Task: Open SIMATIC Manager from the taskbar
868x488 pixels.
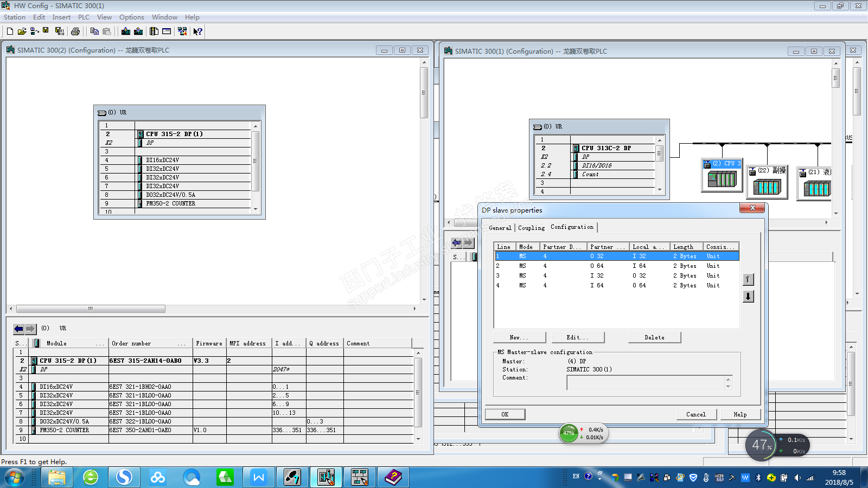Action: (x=292, y=477)
